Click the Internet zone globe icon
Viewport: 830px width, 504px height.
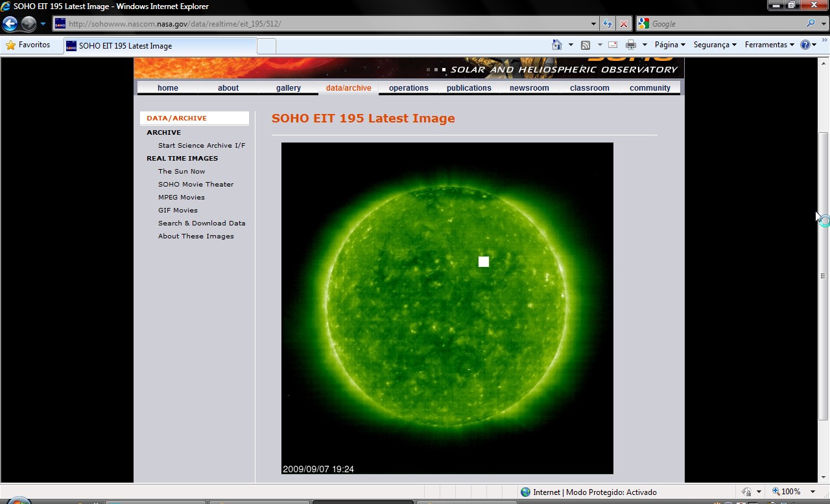[525, 492]
